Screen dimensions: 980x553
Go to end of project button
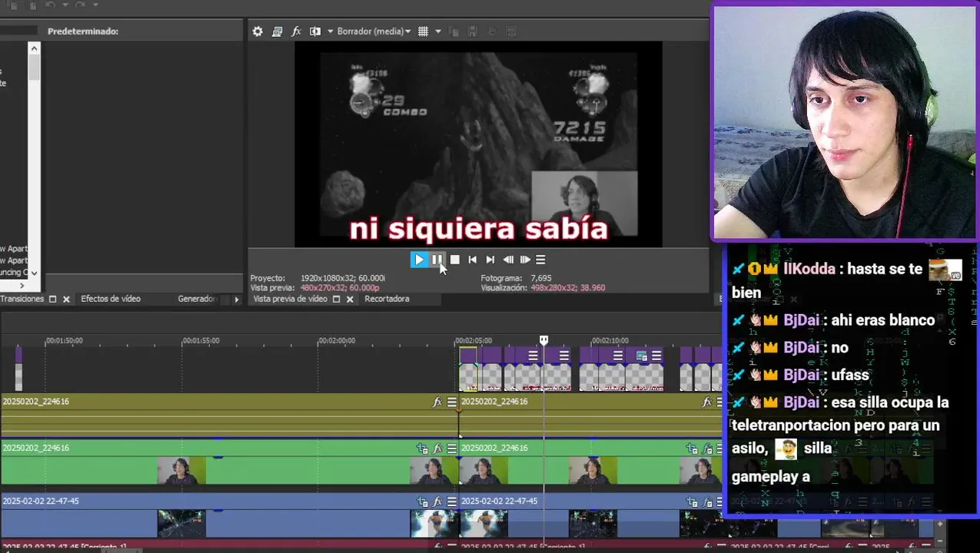(490, 260)
